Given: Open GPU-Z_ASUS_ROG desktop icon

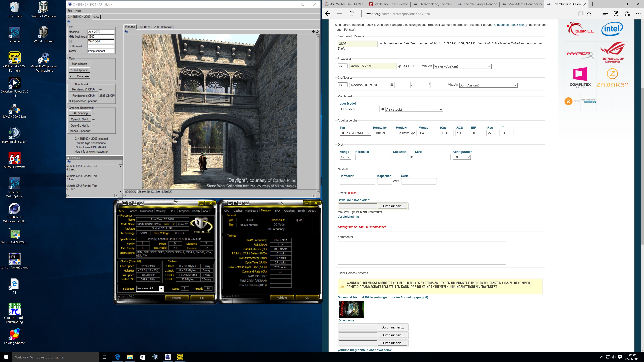Looking at the screenshot, I should click(14, 236).
